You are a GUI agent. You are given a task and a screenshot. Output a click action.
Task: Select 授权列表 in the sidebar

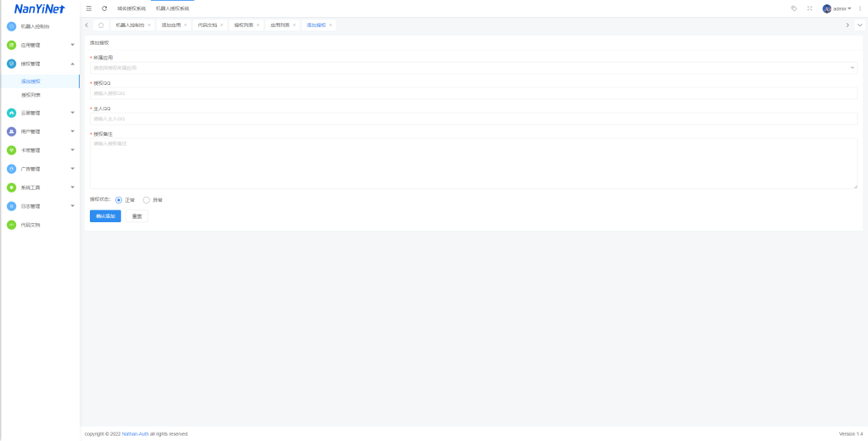31,95
